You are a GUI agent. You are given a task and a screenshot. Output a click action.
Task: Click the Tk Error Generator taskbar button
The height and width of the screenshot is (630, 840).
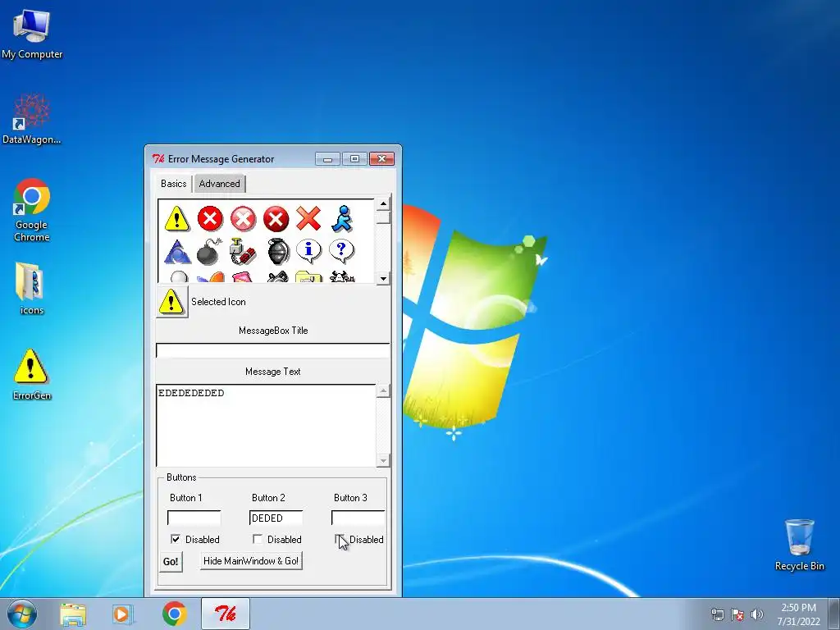pyautogui.click(x=226, y=614)
